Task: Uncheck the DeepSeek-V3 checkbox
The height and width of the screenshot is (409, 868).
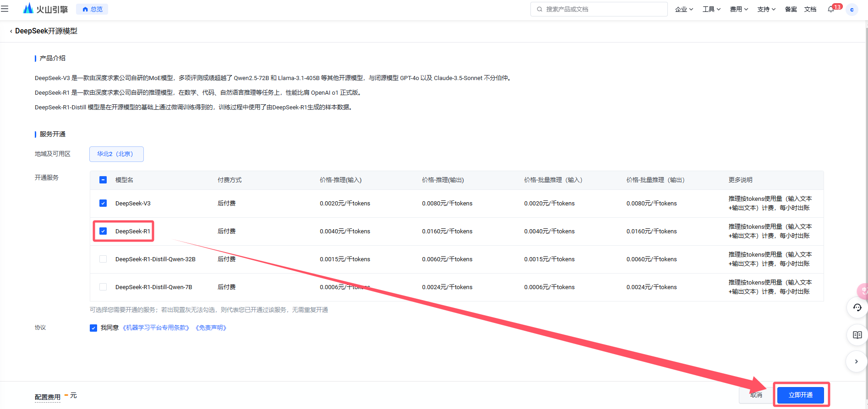Action: (103, 203)
